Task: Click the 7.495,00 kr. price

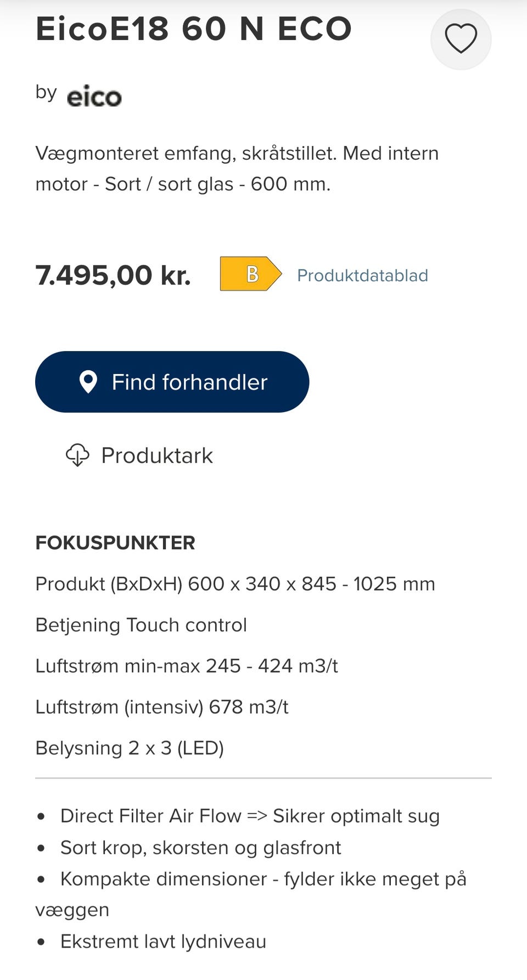Action: click(x=113, y=275)
